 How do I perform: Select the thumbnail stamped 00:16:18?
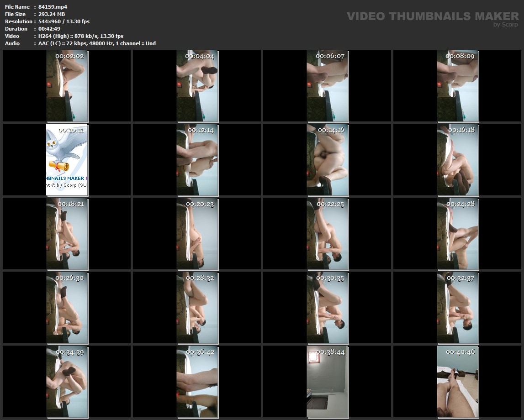[x=458, y=160]
